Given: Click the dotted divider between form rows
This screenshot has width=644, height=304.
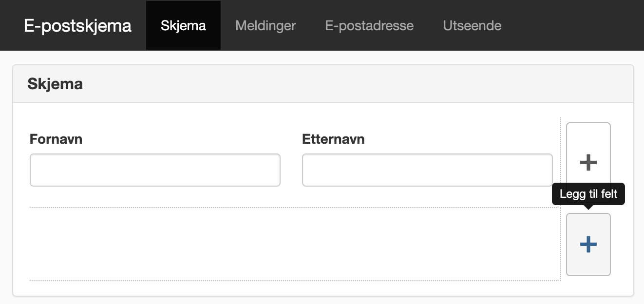Looking at the screenshot, I should 295,208.
